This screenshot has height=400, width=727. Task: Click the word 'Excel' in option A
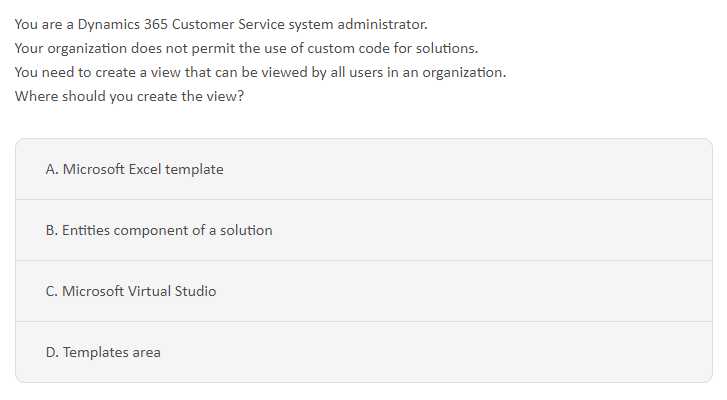(x=145, y=170)
